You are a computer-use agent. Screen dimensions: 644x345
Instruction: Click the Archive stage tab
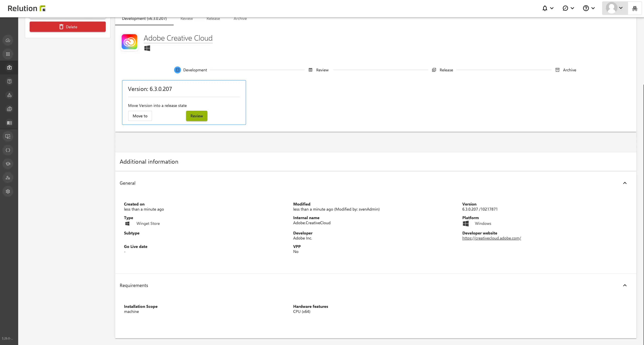(x=240, y=18)
